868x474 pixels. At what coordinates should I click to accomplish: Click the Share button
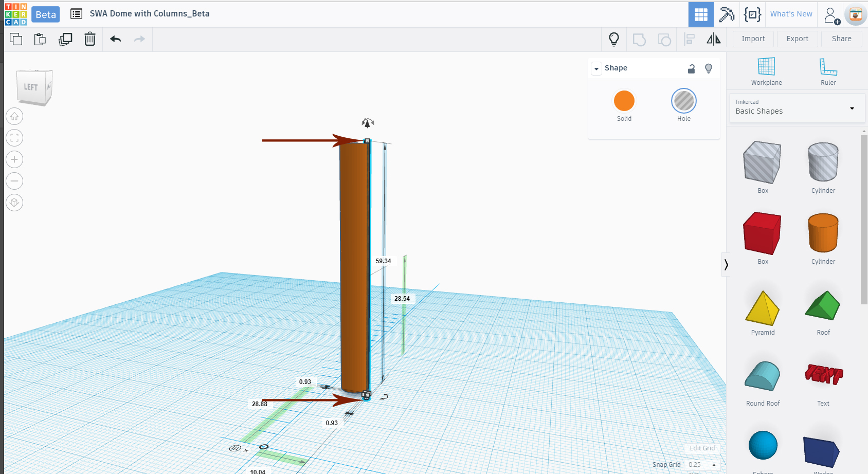click(841, 39)
